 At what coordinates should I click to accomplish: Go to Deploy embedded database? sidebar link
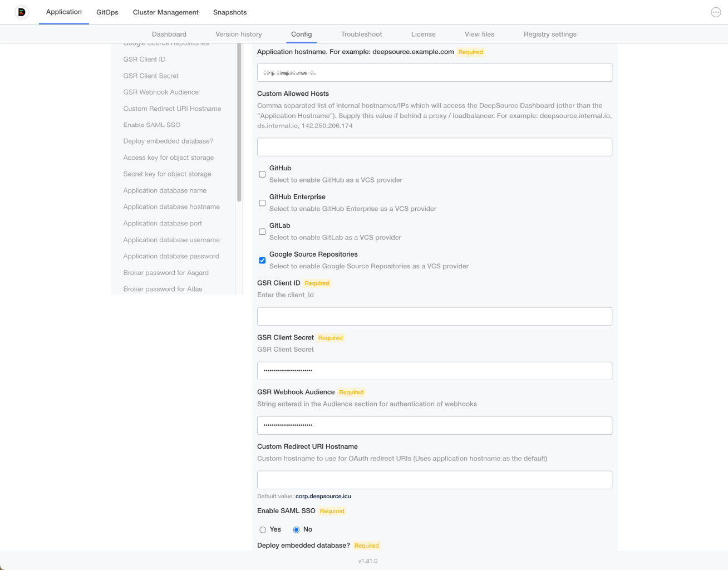[x=168, y=141]
